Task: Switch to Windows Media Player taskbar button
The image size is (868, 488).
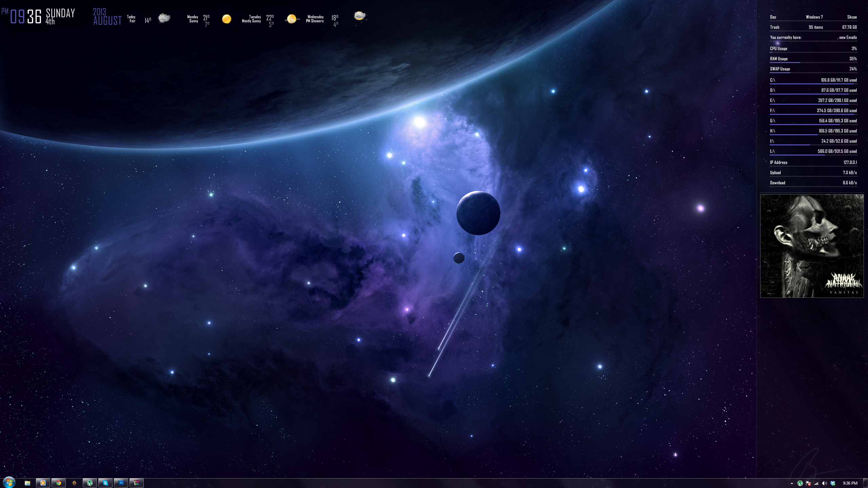Action: point(43,483)
